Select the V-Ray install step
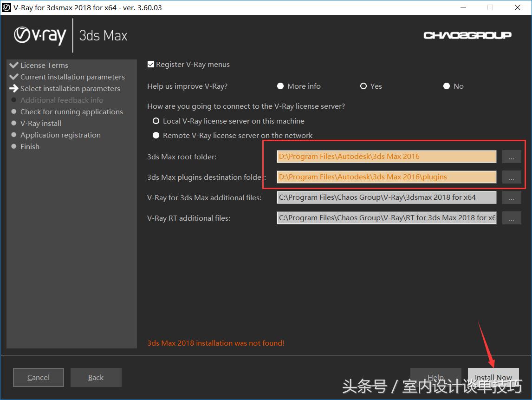 pyautogui.click(x=41, y=123)
